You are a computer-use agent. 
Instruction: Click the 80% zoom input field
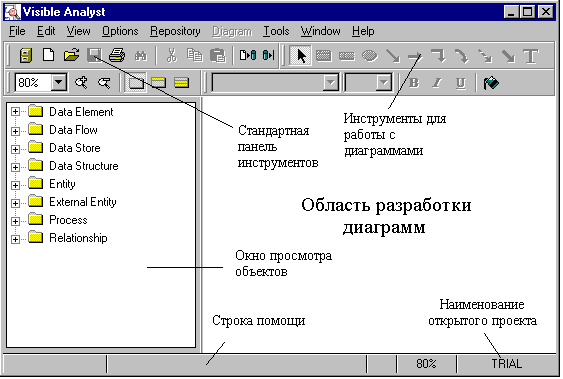(x=33, y=83)
